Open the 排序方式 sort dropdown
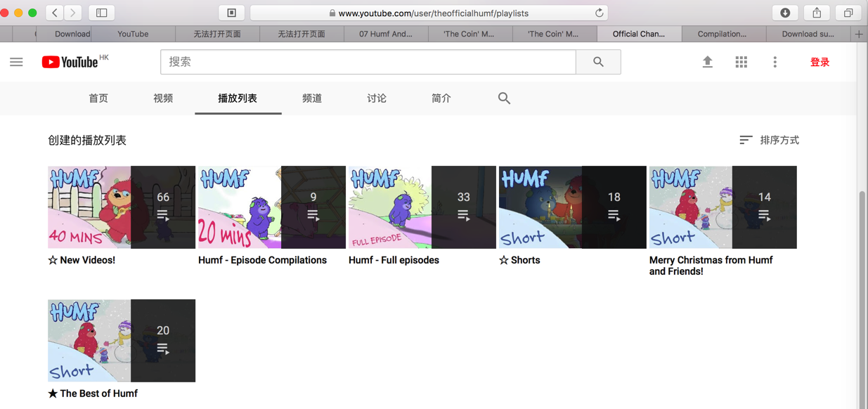 [769, 140]
